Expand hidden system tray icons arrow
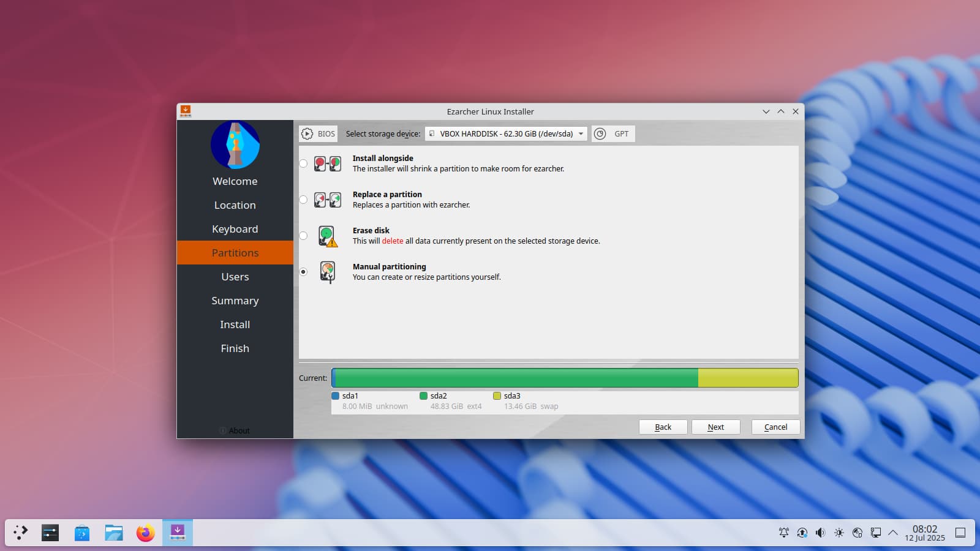The image size is (980, 551). (x=893, y=533)
